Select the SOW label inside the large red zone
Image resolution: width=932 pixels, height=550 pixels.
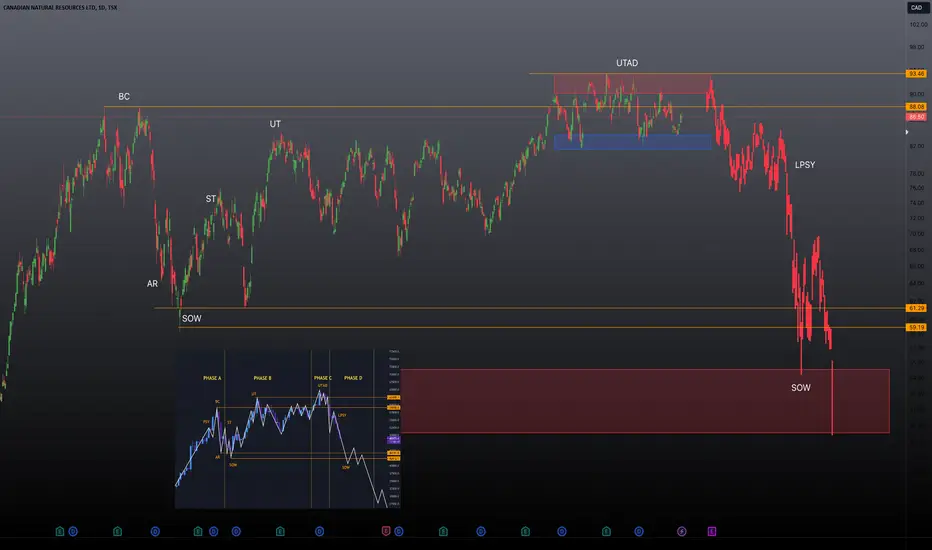coord(801,388)
